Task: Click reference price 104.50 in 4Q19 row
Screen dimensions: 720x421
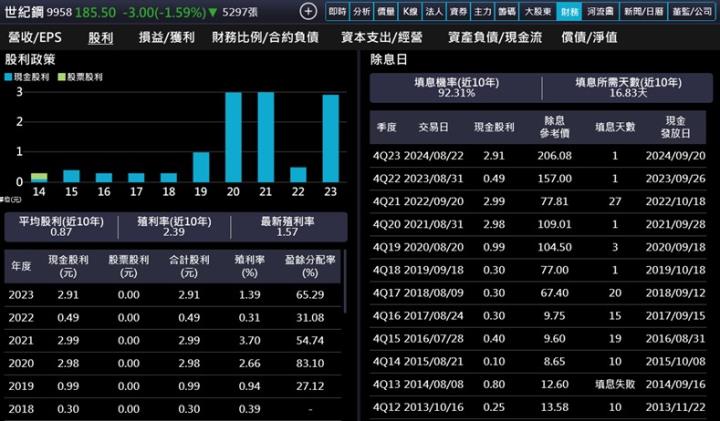Action: pyautogui.click(x=555, y=247)
